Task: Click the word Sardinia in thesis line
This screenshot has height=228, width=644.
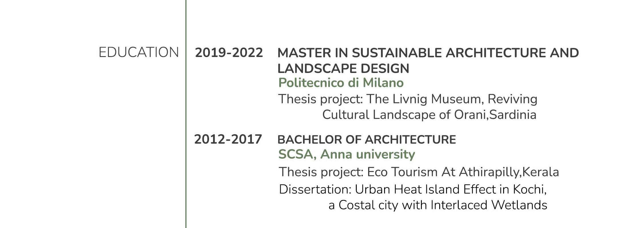Action: click(513, 115)
